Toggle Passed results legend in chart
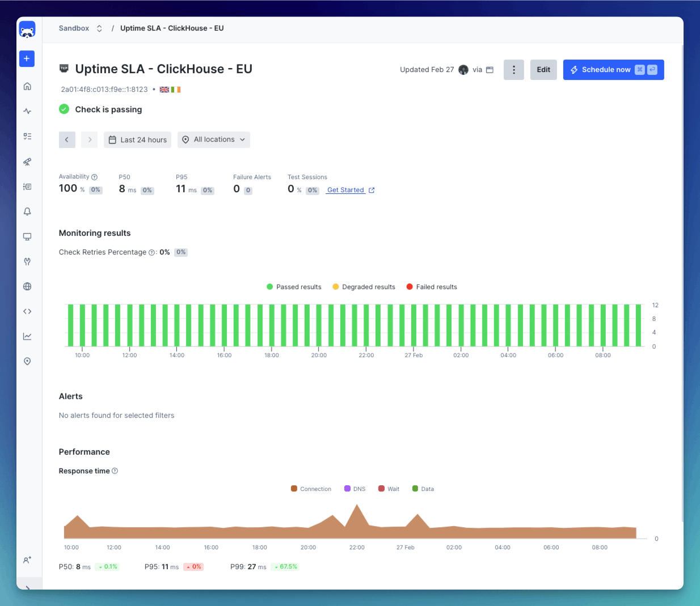The width and height of the screenshot is (700, 606). tap(294, 287)
